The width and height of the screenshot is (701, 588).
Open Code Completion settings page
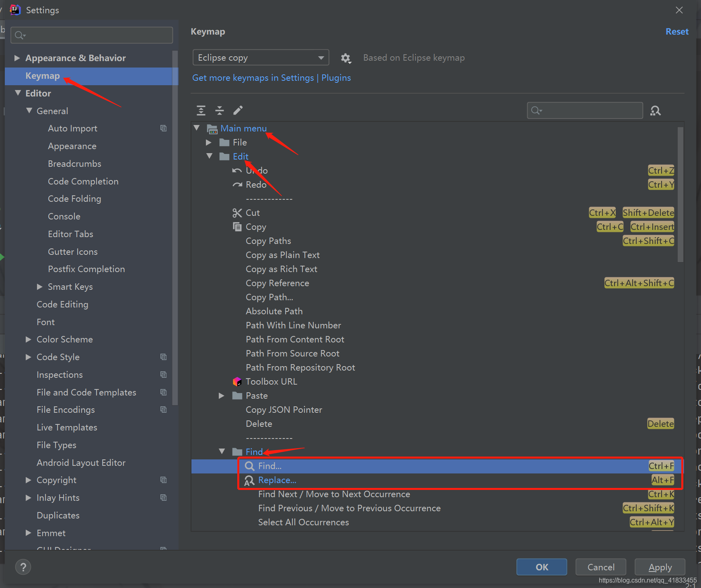tap(83, 181)
